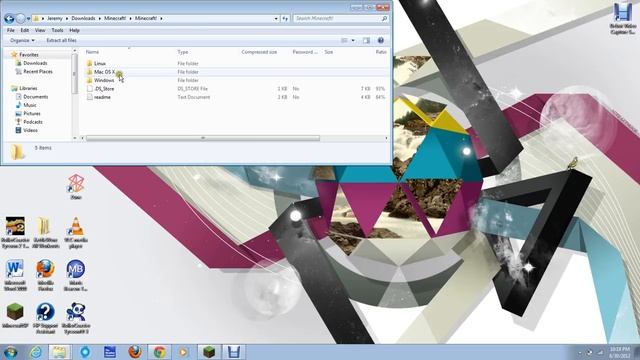Click the change view icon in toolbar

[x=344, y=40]
